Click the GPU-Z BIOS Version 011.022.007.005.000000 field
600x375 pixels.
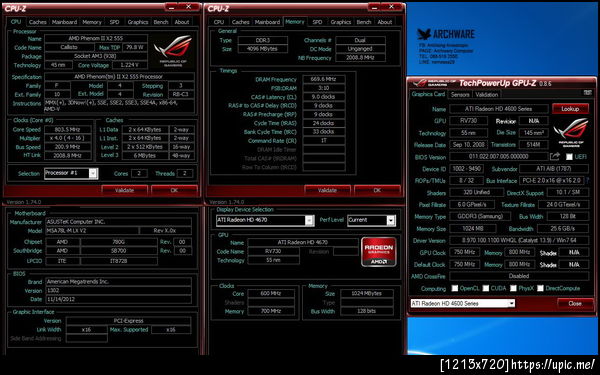tap(499, 157)
